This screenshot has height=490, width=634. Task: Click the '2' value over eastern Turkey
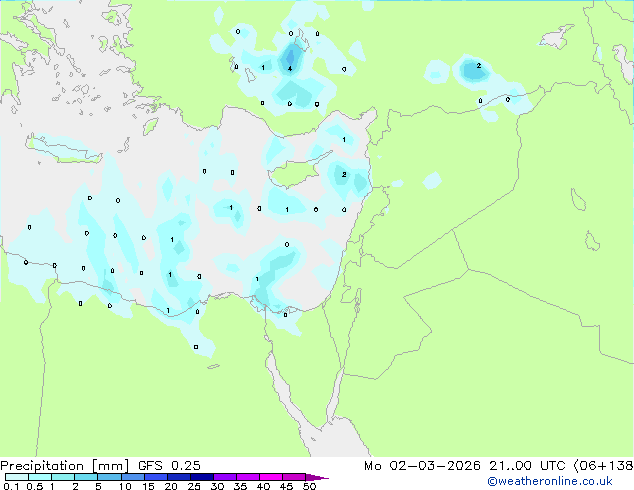click(479, 65)
